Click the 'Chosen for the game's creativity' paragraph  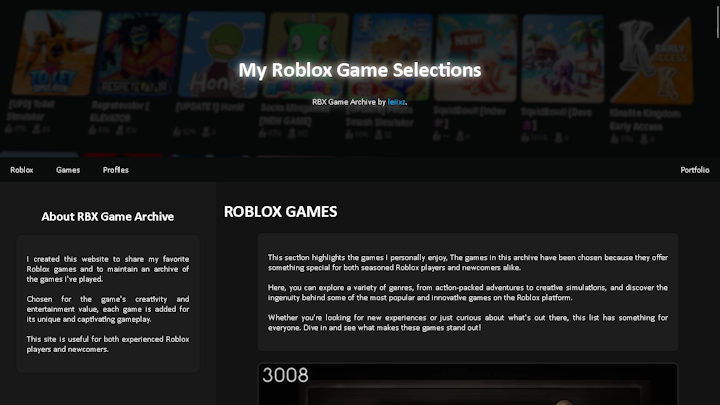tap(108, 309)
